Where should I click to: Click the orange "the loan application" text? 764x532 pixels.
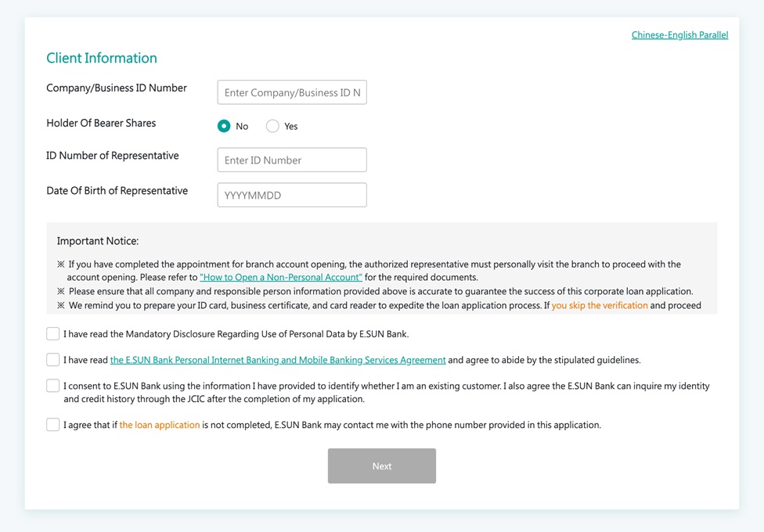click(160, 426)
